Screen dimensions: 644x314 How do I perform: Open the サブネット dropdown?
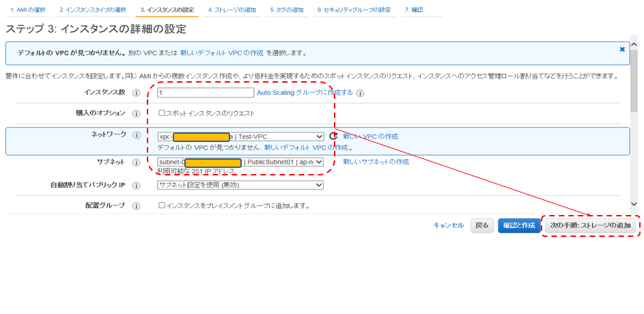tap(240, 162)
